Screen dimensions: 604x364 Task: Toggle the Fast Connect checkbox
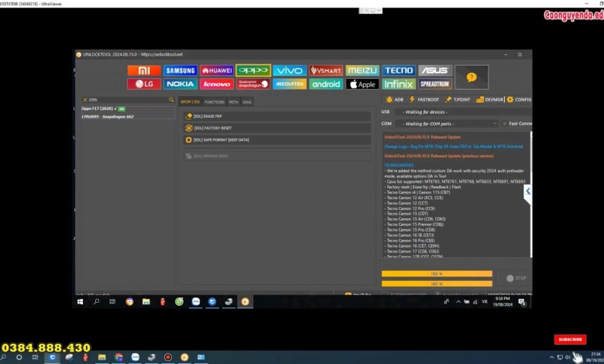click(x=505, y=124)
